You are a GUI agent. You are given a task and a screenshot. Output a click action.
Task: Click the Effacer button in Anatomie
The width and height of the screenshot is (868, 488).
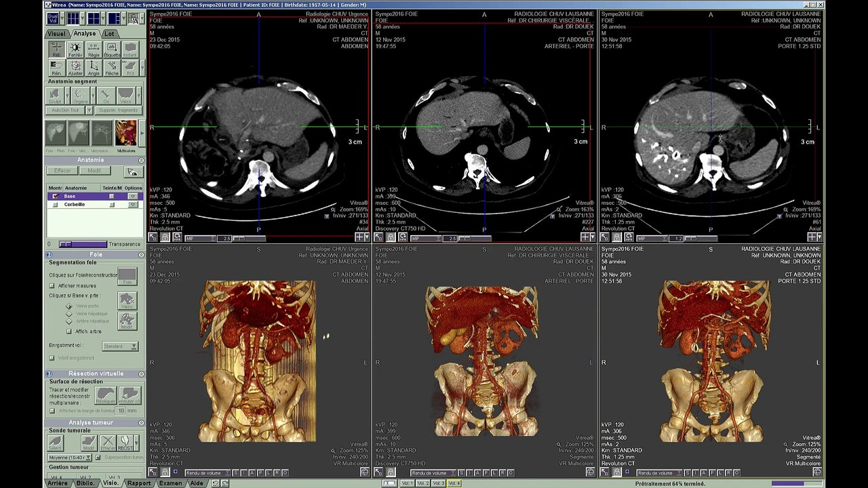(x=62, y=171)
